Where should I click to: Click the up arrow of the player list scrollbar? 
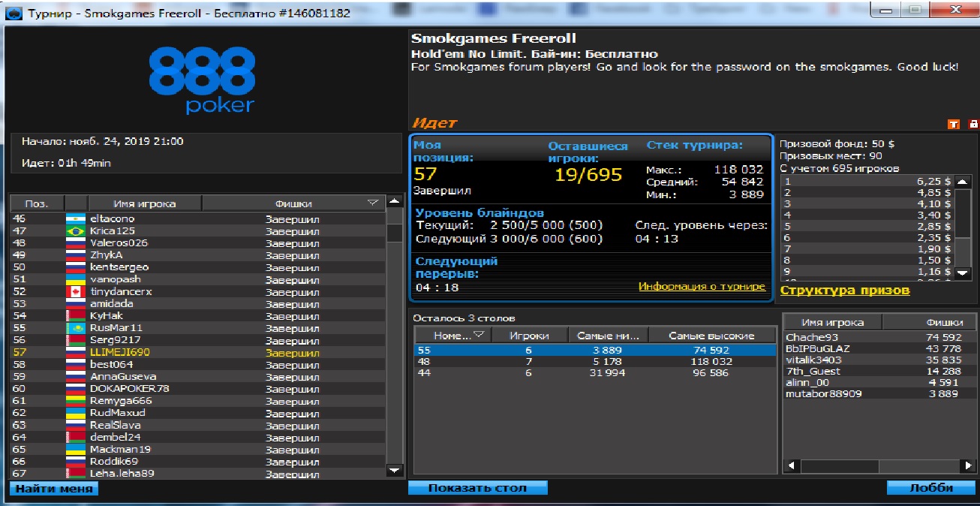(394, 202)
